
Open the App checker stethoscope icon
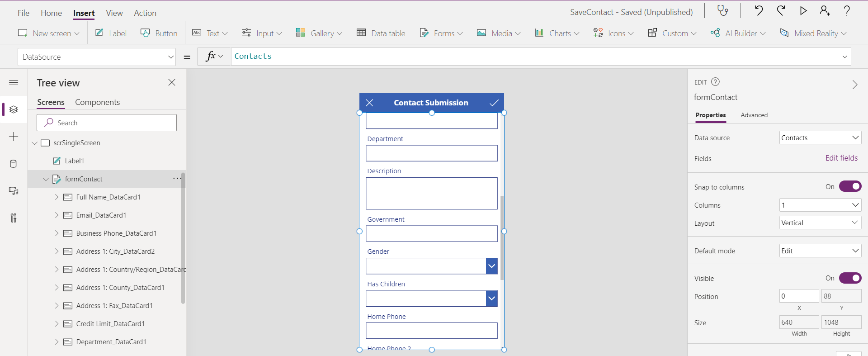(x=723, y=11)
